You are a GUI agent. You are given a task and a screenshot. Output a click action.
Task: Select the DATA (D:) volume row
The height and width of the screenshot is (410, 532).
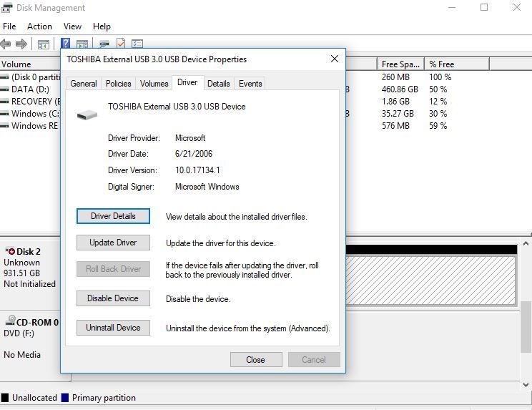(30, 89)
